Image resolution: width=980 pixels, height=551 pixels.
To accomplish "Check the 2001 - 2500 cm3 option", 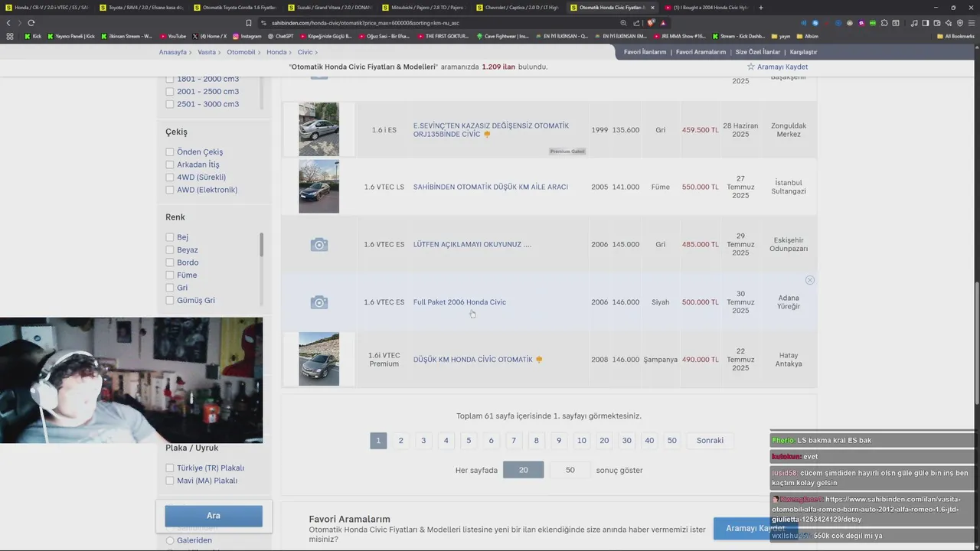I will point(170,92).
